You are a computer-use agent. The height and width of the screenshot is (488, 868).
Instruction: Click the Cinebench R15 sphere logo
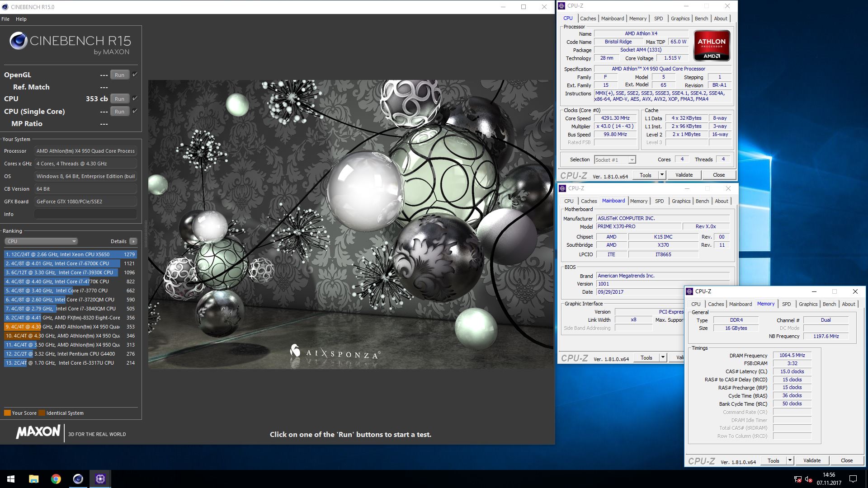19,41
